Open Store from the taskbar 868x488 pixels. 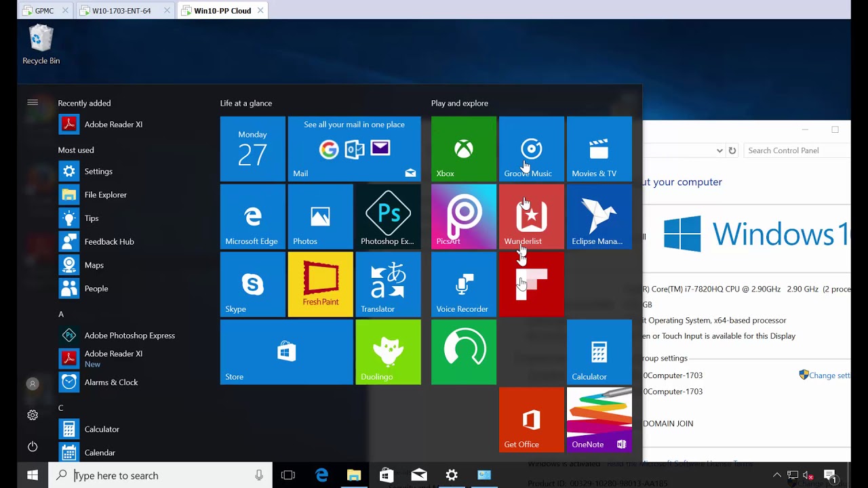pyautogui.click(x=387, y=475)
